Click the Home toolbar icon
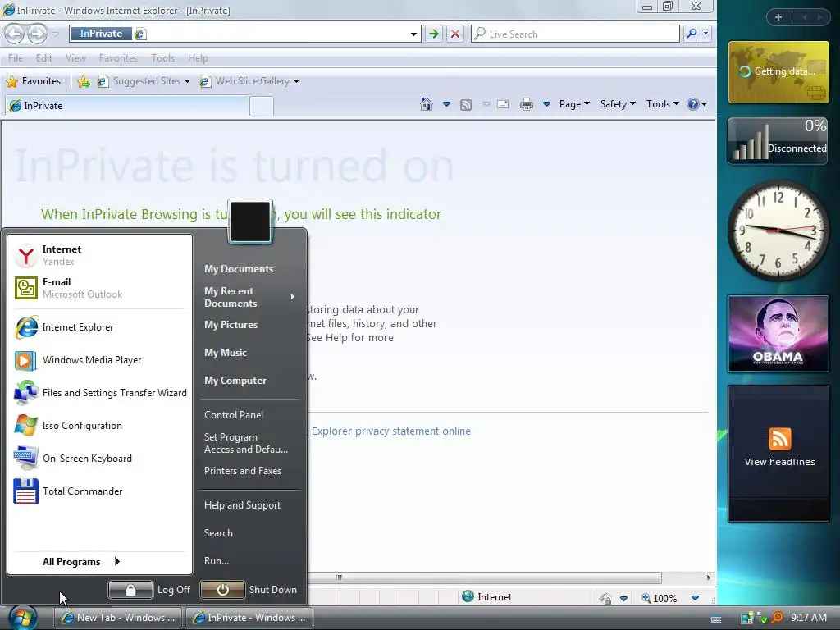 pyautogui.click(x=427, y=104)
